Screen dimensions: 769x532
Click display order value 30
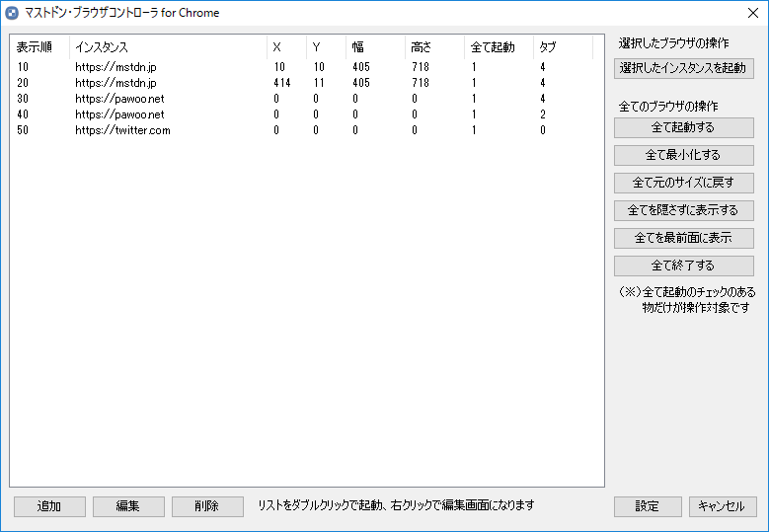click(x=23, y=99)
